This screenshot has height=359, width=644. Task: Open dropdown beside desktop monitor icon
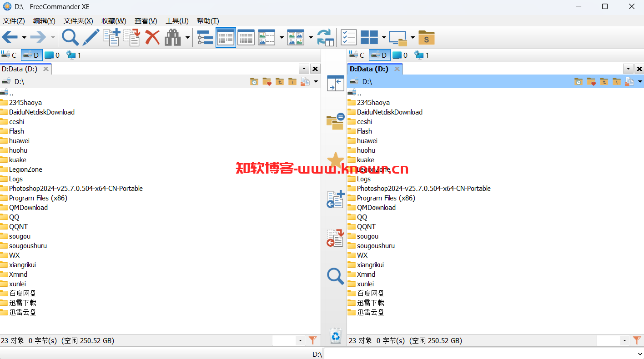tap(413, 38)
